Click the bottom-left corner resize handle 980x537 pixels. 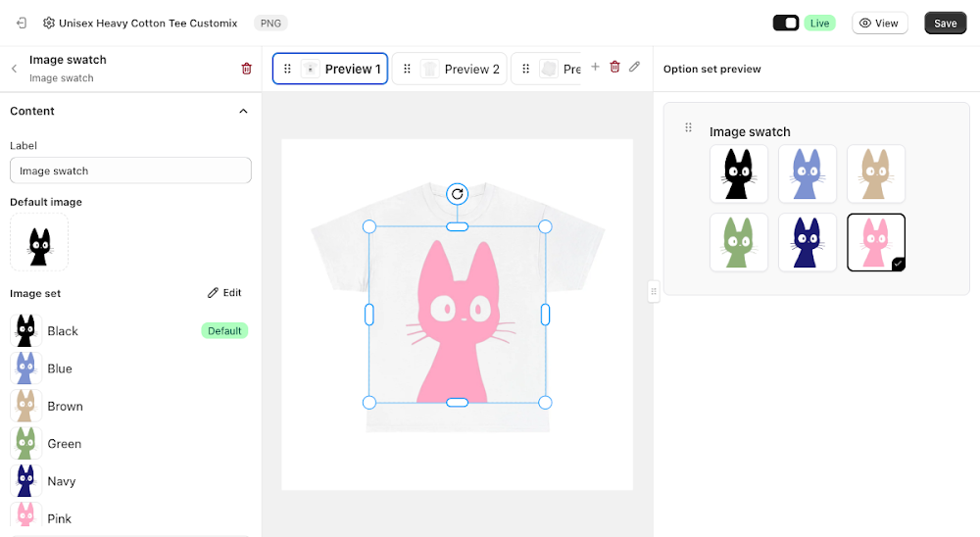click(369, 403)
